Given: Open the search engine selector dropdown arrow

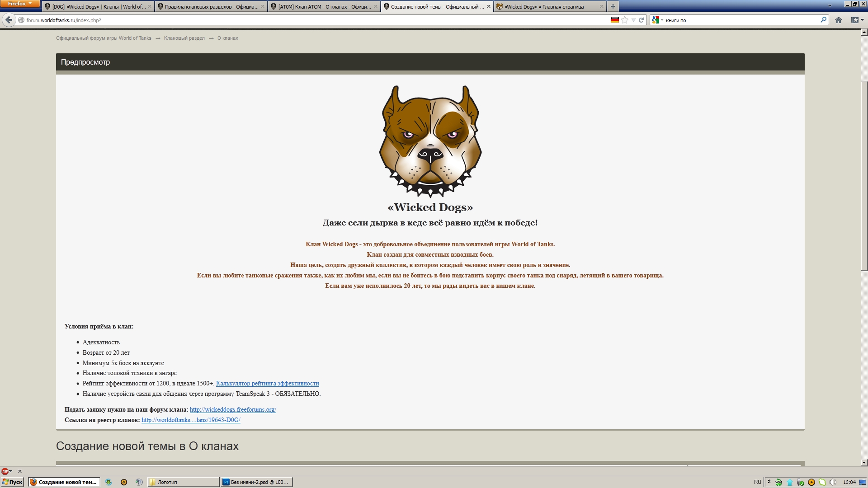Looking at the screenshot, I should coord(662,20).
